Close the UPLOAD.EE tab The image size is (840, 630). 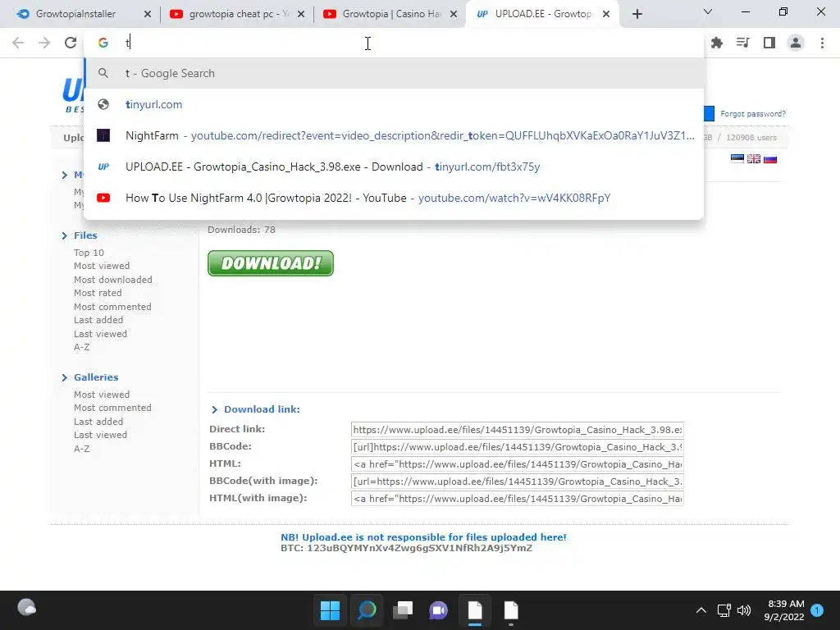click(x=606, y=15)
